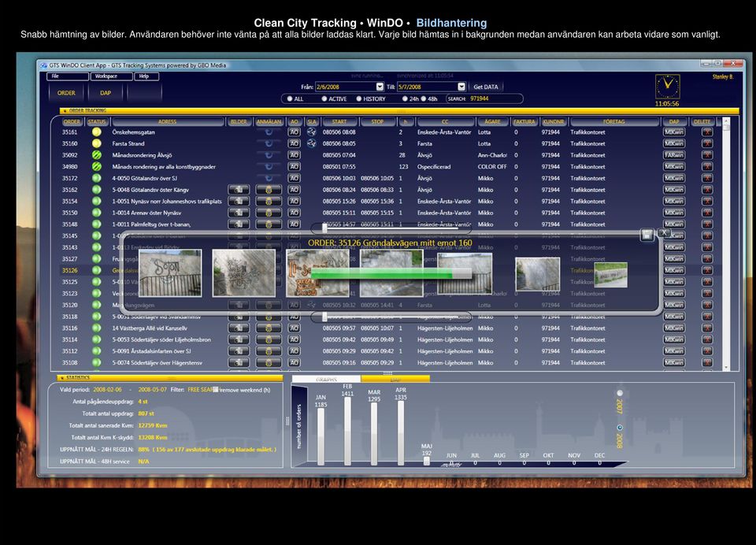Open the Till date dropdown arrow

click(461, 87)
